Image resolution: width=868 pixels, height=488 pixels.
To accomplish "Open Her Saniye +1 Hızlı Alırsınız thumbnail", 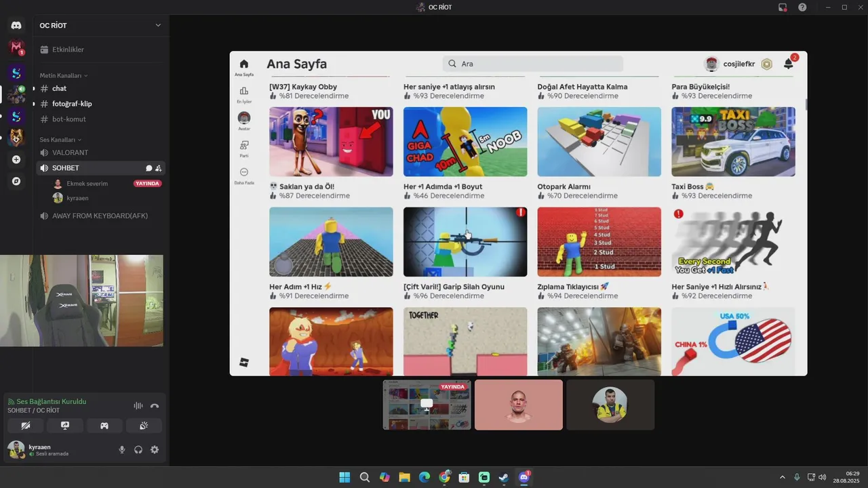I will click(734, 242).
